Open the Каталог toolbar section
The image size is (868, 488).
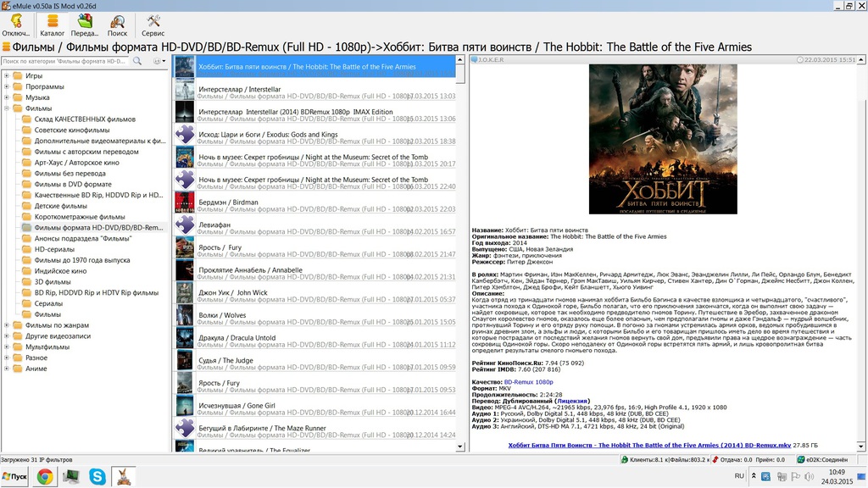[x=52, y=25]
